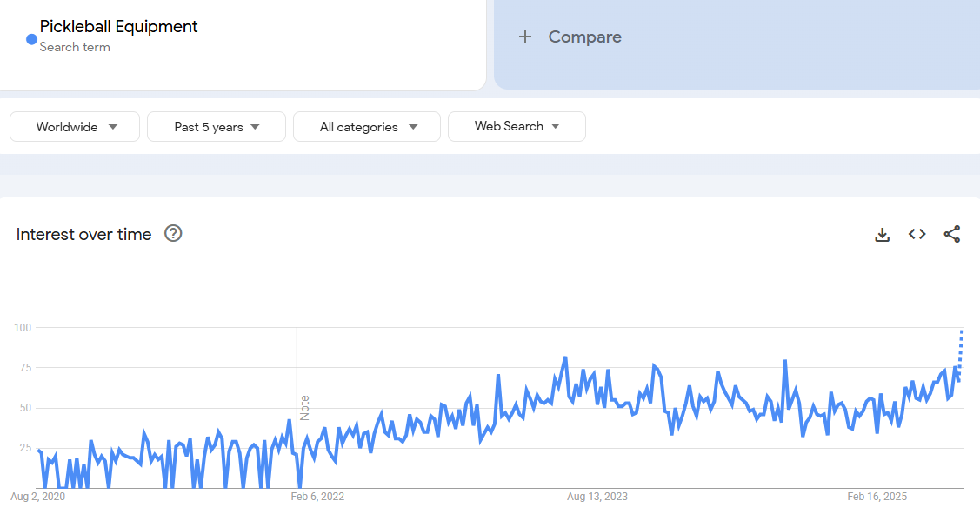This screenshot has width=980, height=521.
Task: Click the blue dot beside Pickleball Equipment
Action: [31, 39]
